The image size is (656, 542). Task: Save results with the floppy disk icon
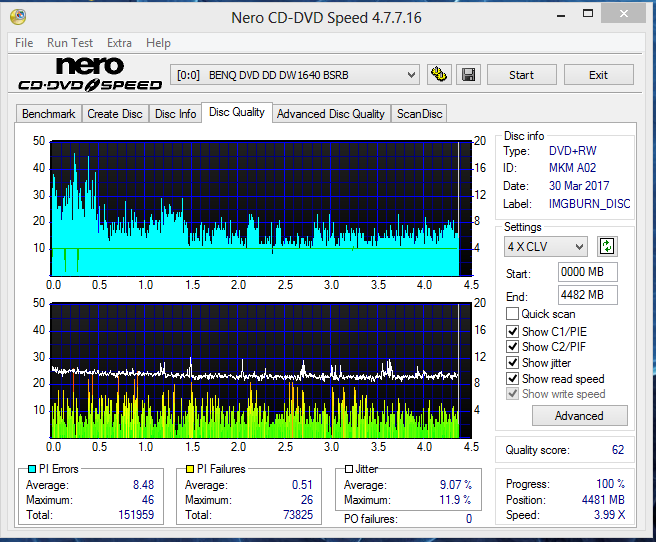(468, 75)
